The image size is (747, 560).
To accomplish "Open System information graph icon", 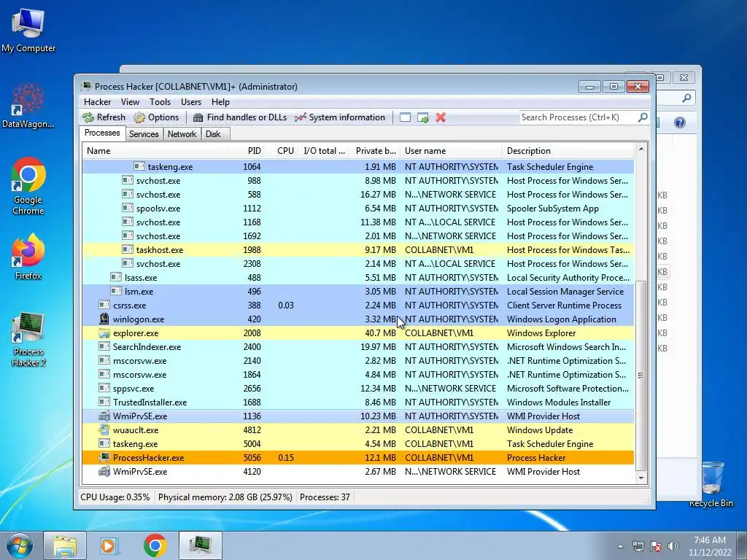I will click(300, 117).
